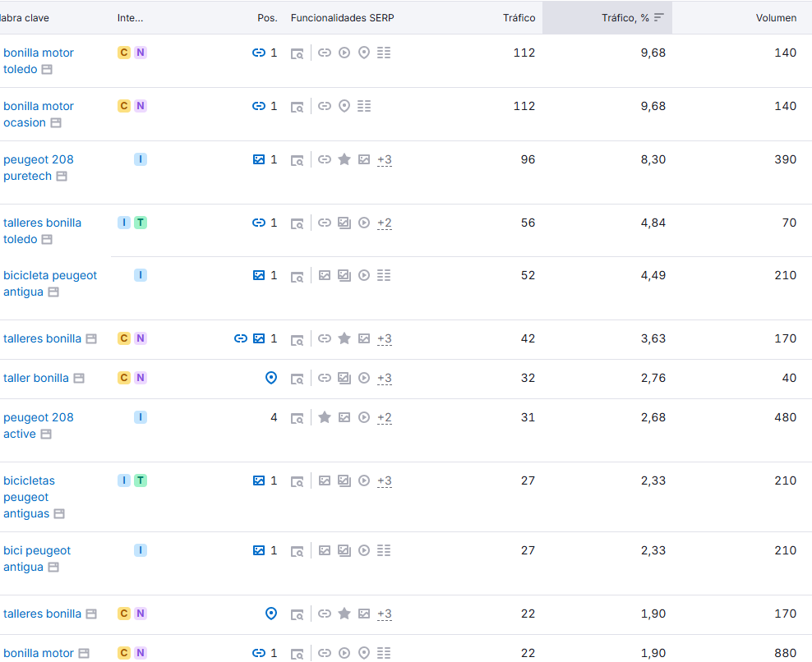Click the reviews star icon in peugeot 208 puretech row
The image size is (812, 662).
pyautogui.click(x=344, y=159)
